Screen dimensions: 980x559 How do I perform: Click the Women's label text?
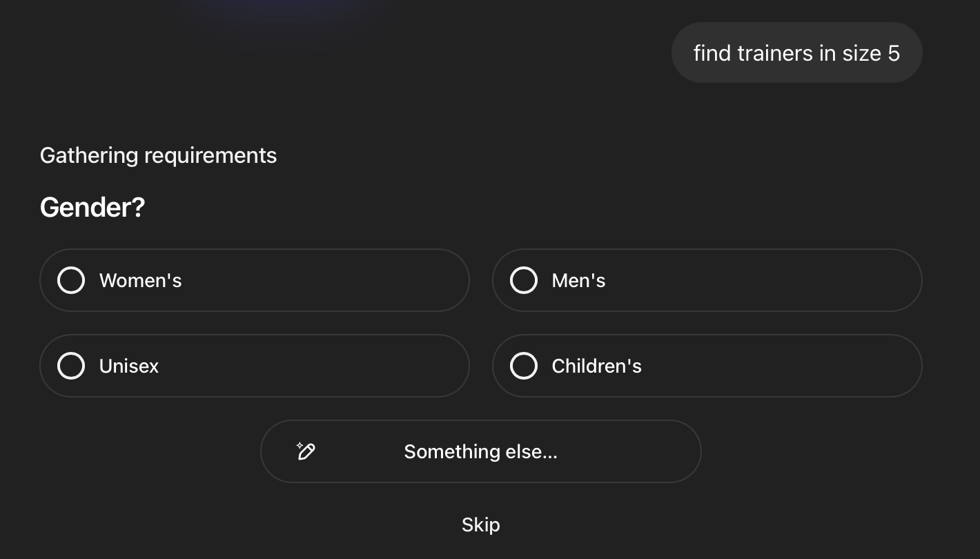click(x=140, y=280)
